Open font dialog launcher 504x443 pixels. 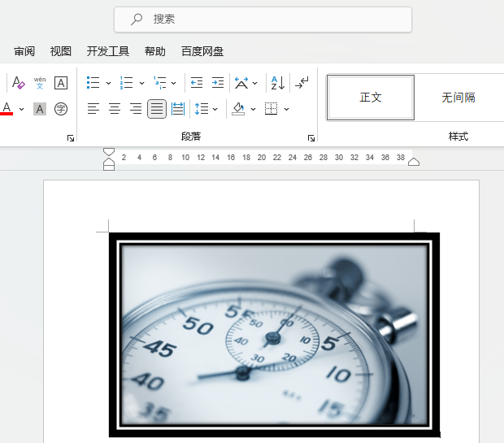(x=71, y=138)
